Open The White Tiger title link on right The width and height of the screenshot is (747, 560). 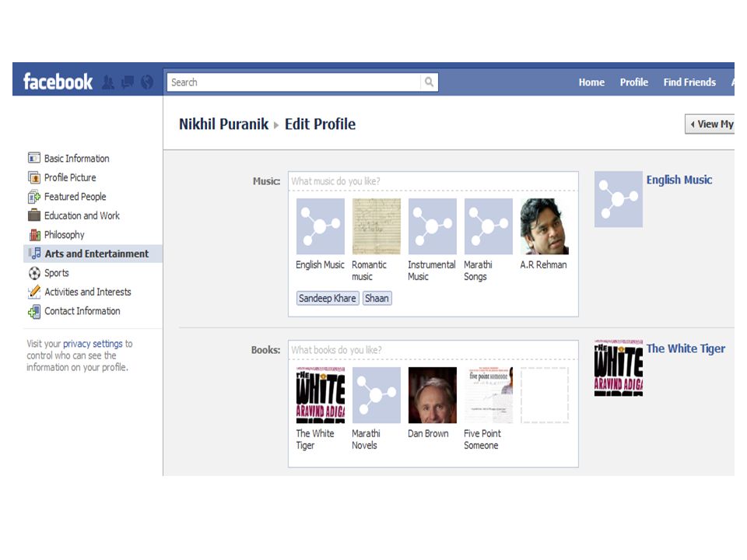pos(686,348)
